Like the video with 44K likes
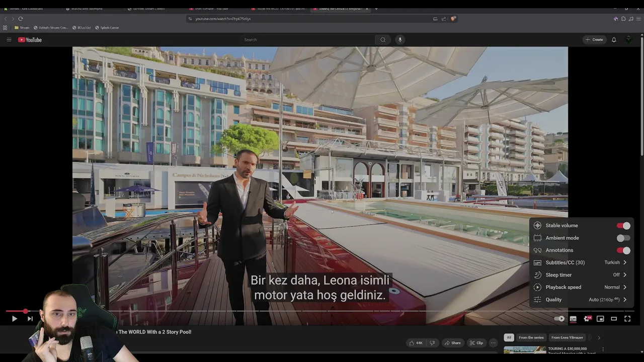 click(416, 343)
